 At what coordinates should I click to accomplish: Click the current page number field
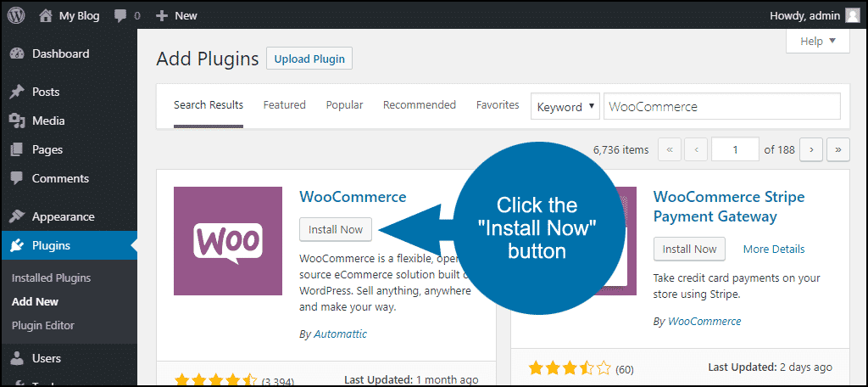[x=735, y=149]
